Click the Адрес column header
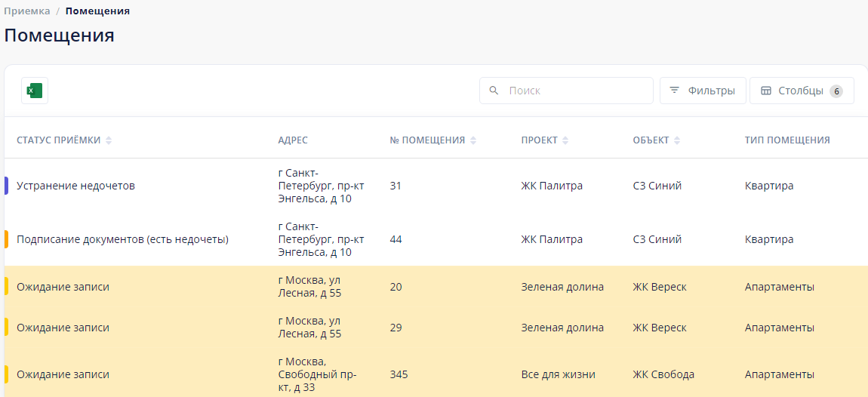 (x=293, y=140)
